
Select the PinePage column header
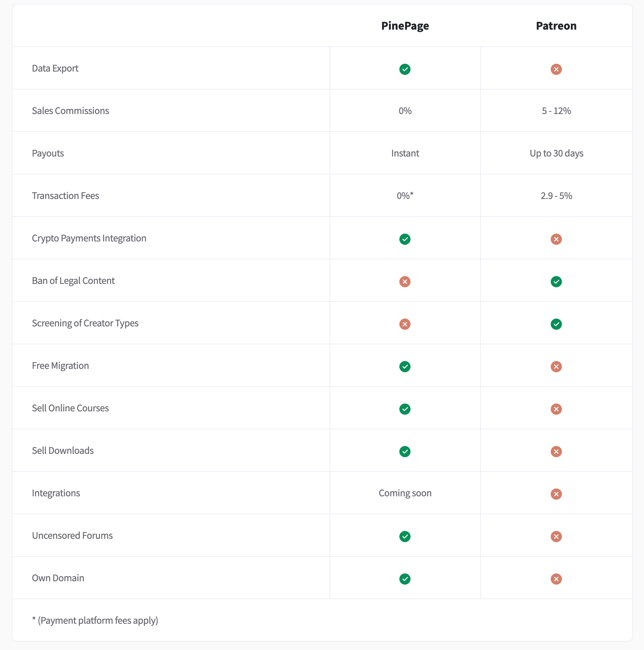click(x=405, y=26)
